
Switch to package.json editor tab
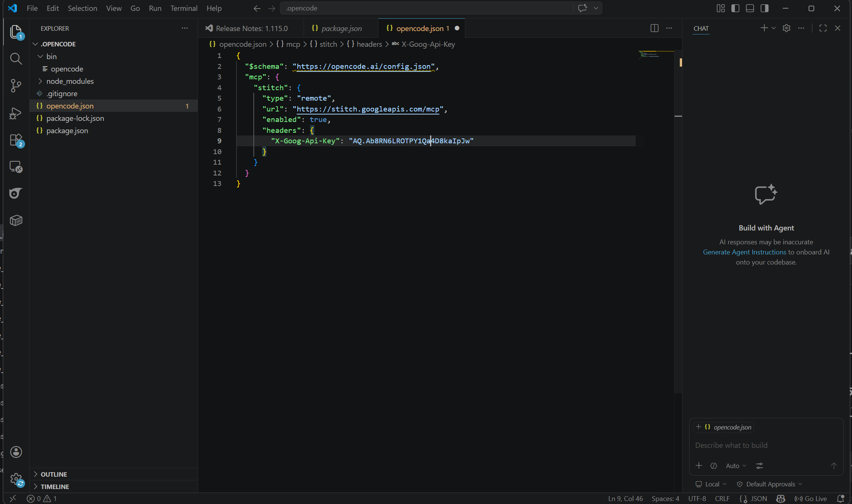(341, 28)
